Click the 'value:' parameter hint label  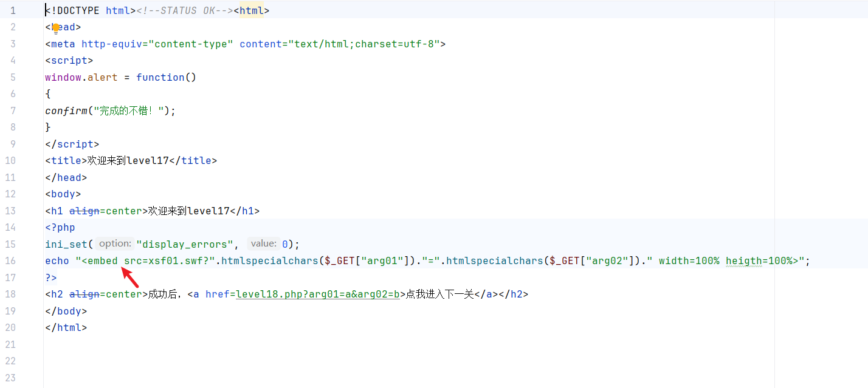[263, 243]
